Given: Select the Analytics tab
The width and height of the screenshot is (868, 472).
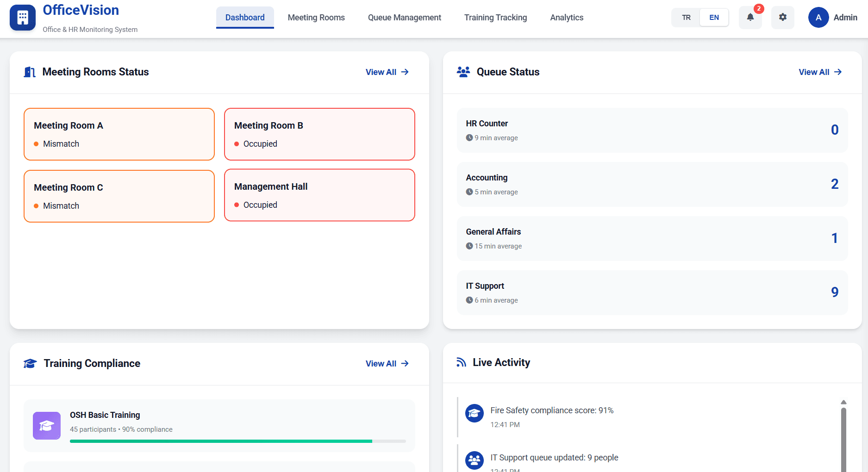Looking at the screenshot, I should 566,18.
